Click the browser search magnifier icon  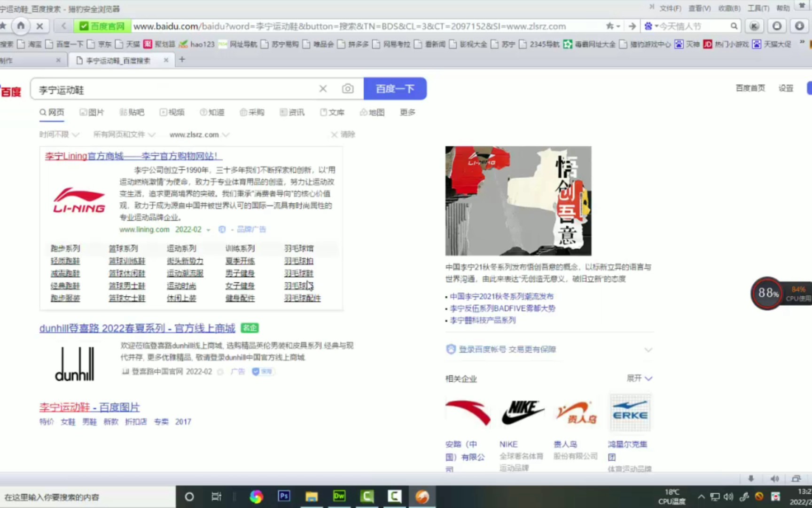click(x=734, y=26)
